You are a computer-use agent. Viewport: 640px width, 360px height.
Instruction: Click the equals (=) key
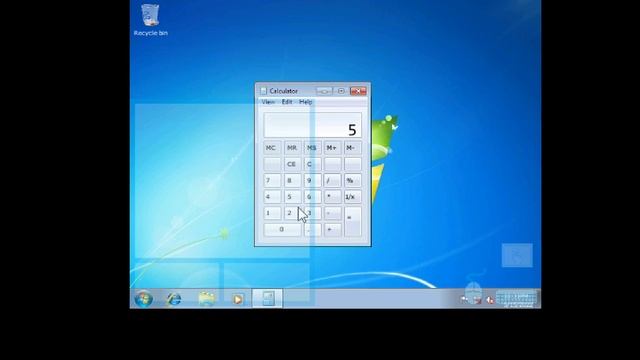352,221
